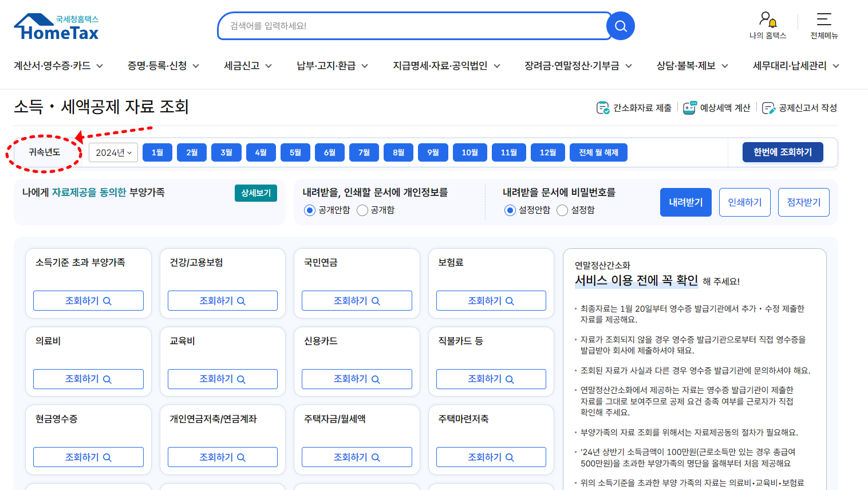The width and height of the screenshot is (868, 490).
Task: Click 간소화자료 제출 icon link
Action: pos(634,108)
